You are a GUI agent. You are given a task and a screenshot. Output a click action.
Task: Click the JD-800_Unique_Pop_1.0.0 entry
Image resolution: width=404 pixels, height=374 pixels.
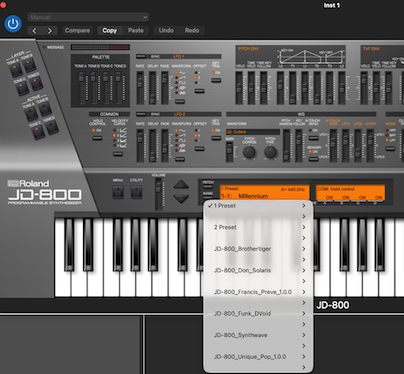pyautogui.click(x=258, y=357)
